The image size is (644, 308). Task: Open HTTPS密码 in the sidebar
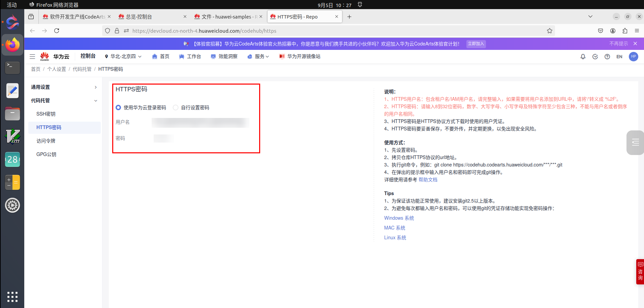pos(64,128)
